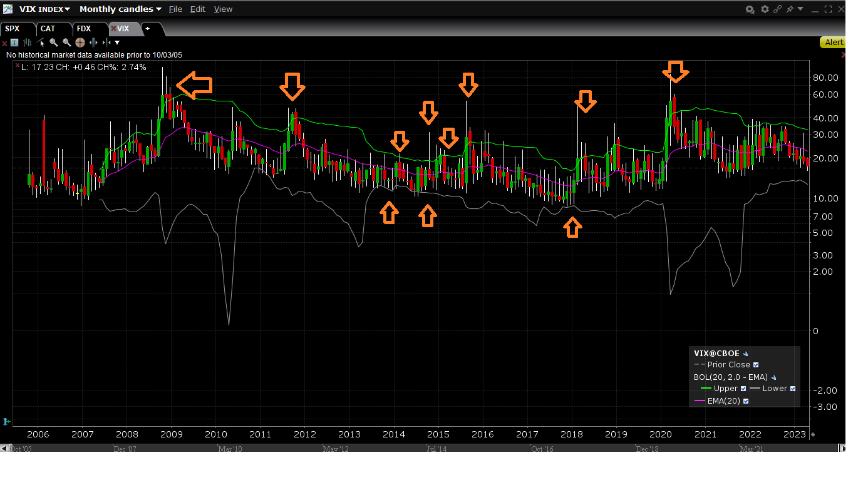Remove via the red X toolbar icon
Image resolution: width=868 pixels, height=495 pixels.
4,43
